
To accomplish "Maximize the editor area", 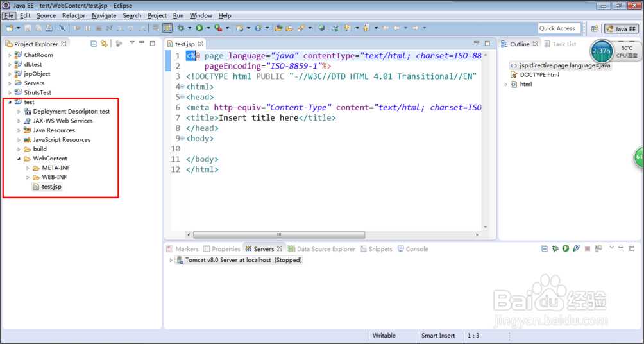I will point(487,43).
